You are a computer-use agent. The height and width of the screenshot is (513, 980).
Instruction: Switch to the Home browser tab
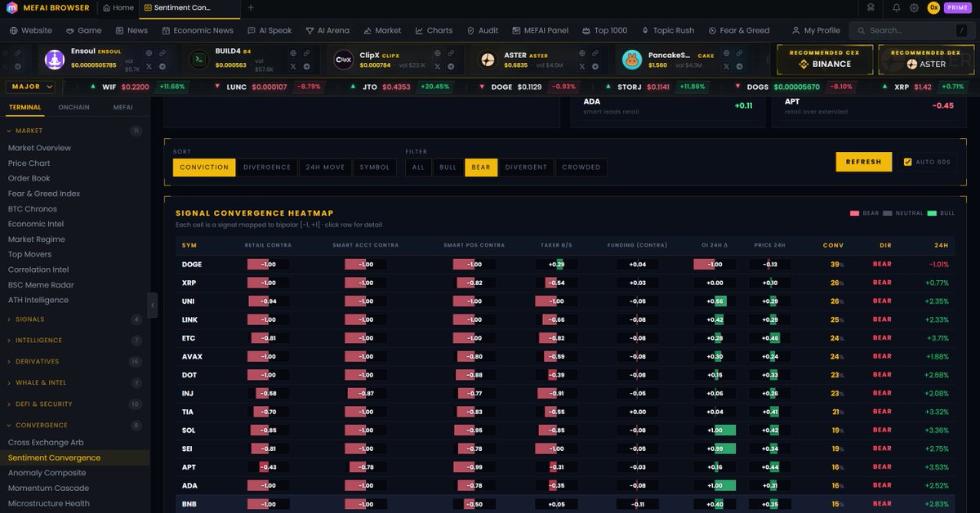pyautogui.click(x=118, y=7)
